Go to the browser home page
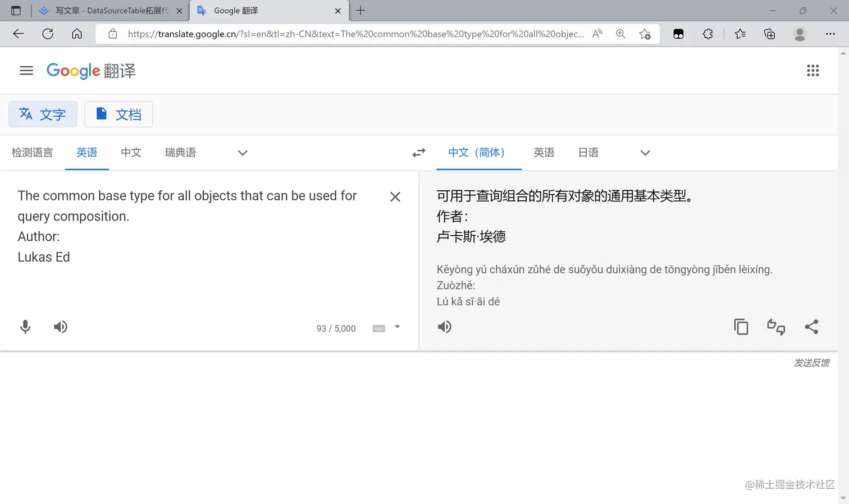The height and width of the screenshot is (504, 849). pos(77,34)
